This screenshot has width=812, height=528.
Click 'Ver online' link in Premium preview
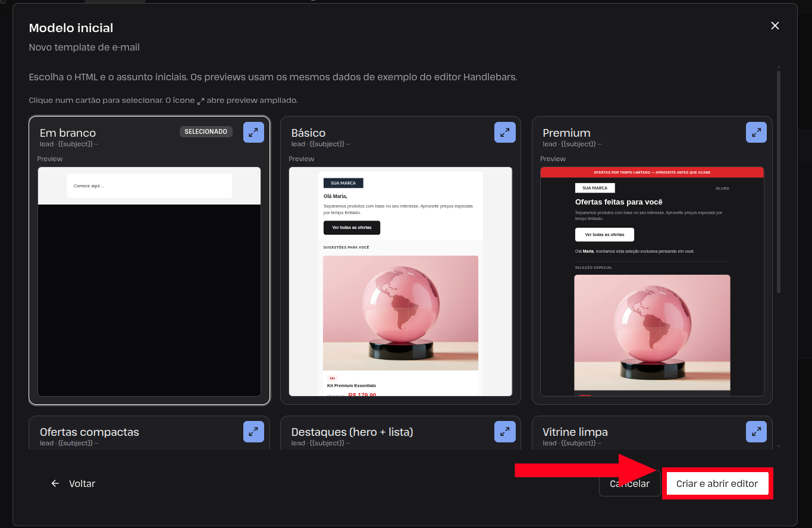[x=722, y=188]
